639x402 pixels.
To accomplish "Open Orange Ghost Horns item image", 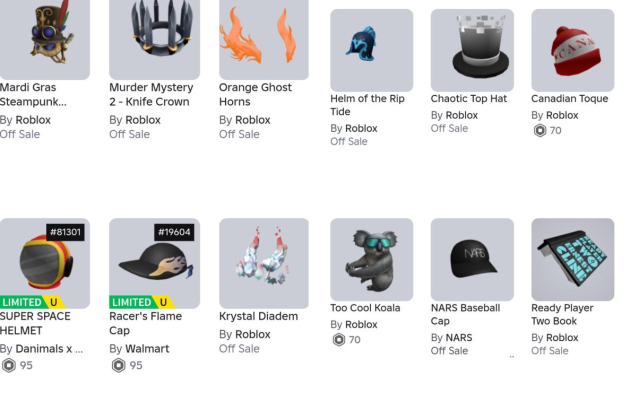I will click(264, 39).
